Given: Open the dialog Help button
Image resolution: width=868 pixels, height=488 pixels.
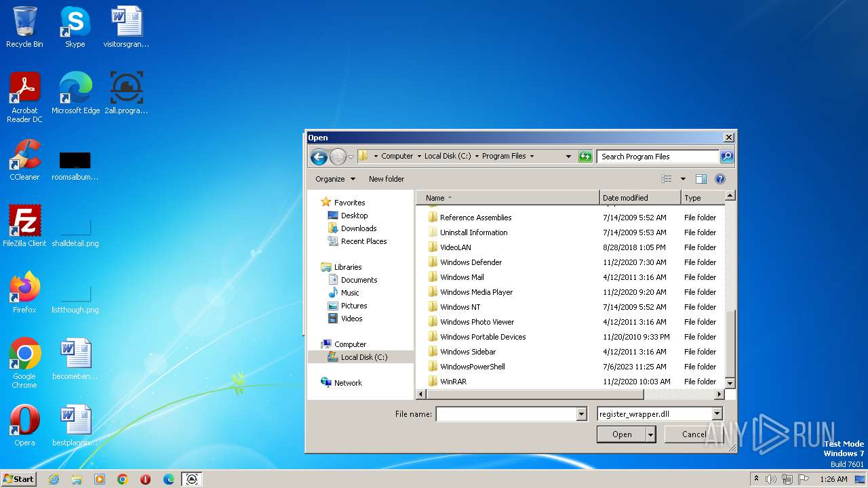Looking at the screenshot, I should pos(720,179).
